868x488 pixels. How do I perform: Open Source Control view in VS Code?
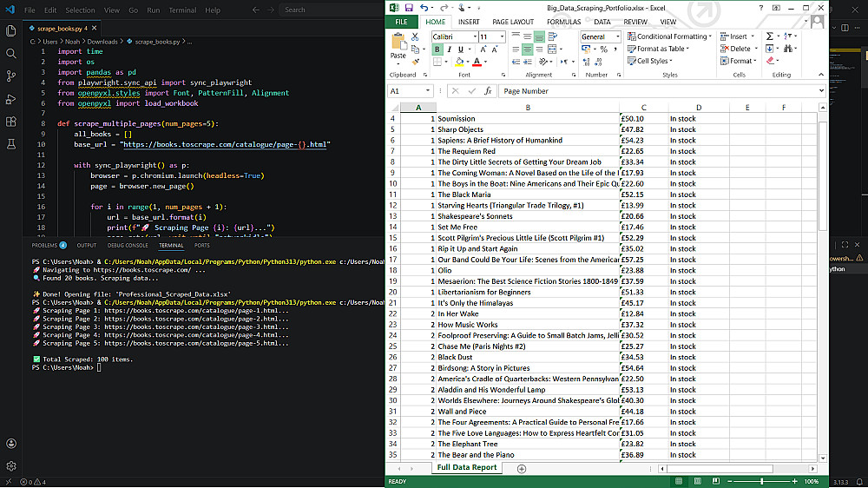[11, 76]
